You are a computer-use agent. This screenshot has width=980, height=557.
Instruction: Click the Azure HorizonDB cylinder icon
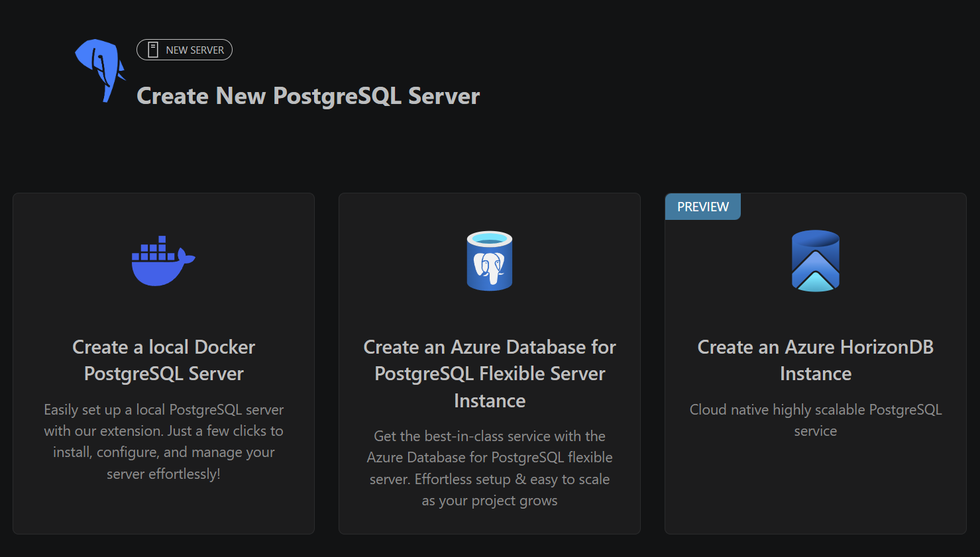click(x=816, y=261)
